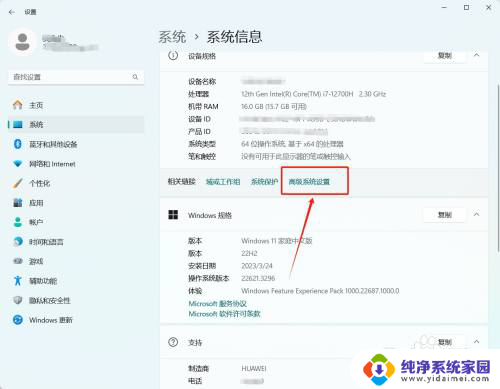Open 隐私和安全性 shield icon
This screenshot has height=389, width=500.
pyautogui.click(x=18, y=300)
